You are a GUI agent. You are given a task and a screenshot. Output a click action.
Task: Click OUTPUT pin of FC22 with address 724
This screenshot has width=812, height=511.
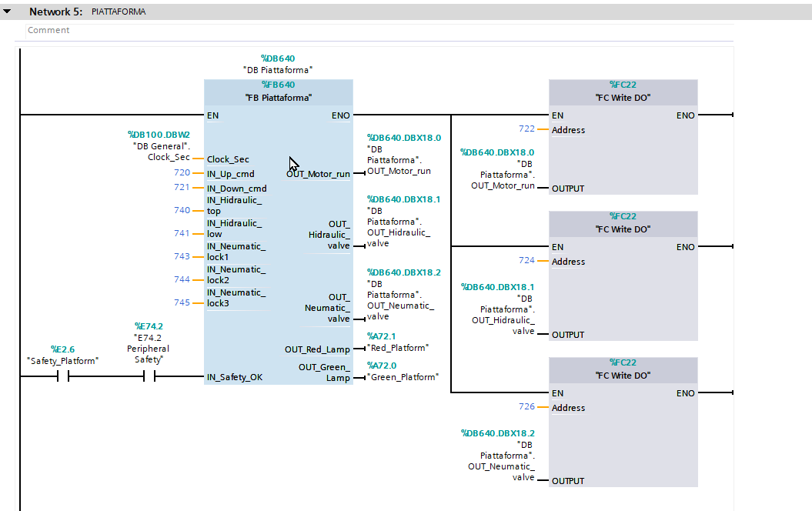pyautogui.click(x=568, y=335)
